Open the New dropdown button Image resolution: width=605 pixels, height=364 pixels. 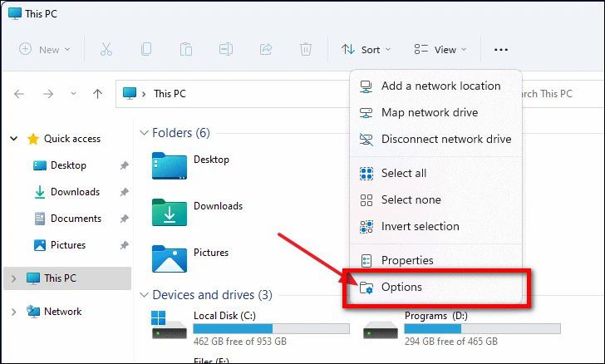(45, 49)
